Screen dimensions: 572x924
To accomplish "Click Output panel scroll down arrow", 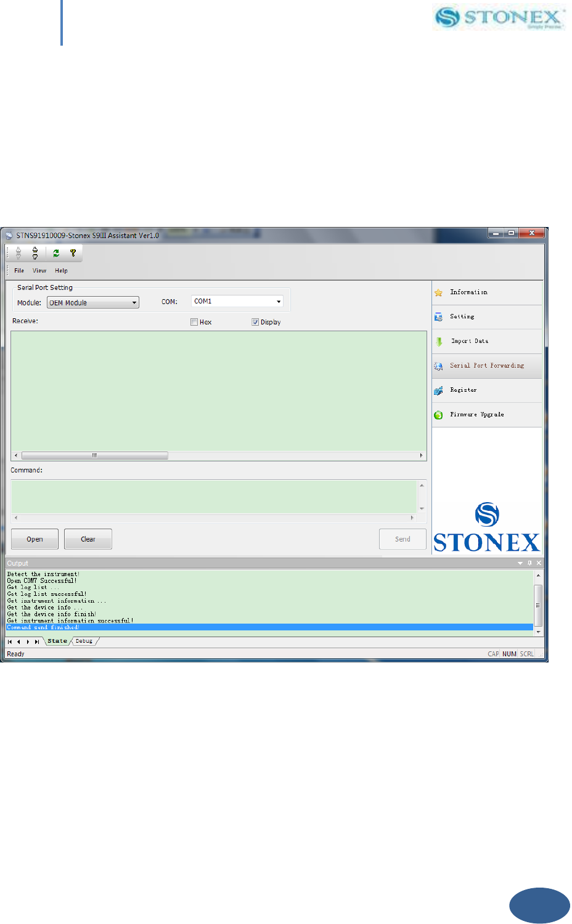I will [x=538, y=632].
